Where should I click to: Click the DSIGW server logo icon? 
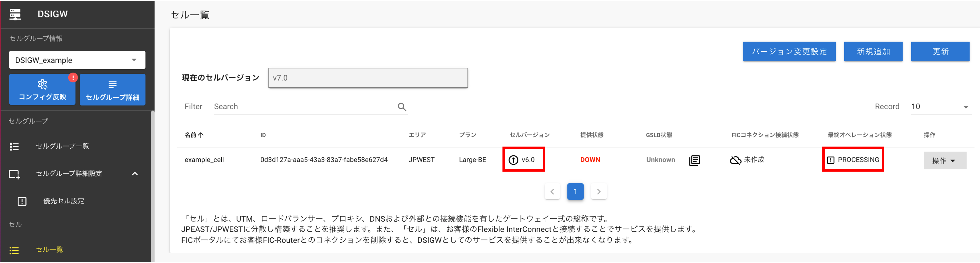[15, 14]
